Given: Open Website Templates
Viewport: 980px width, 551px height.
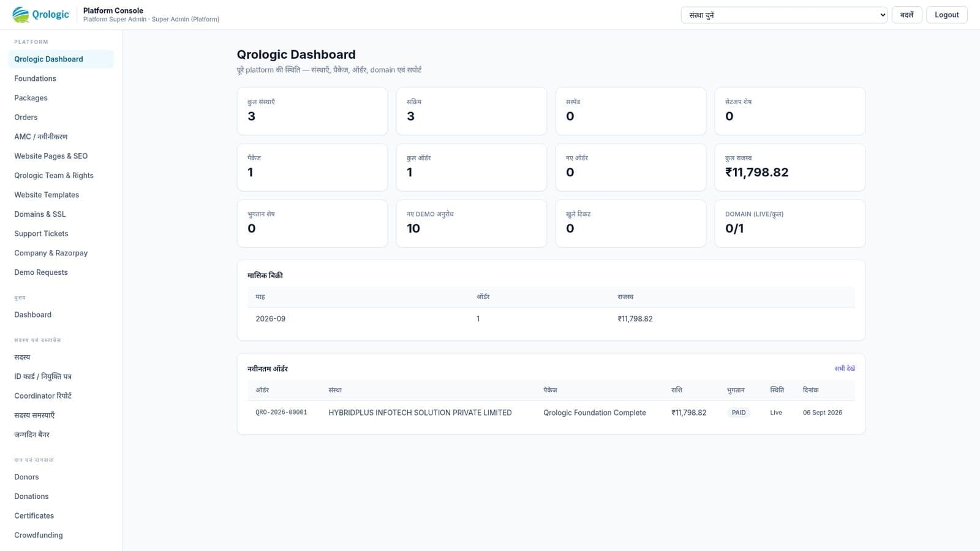Looking at the screenshot, I should pyautogui.click(x=61, y=195).
